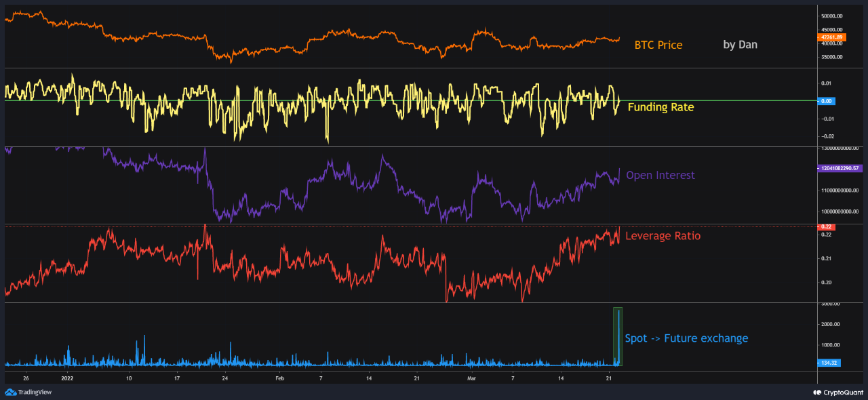Click the orange 42261.89 BTC price tag
868x400 pixels.
click(831, 38)
